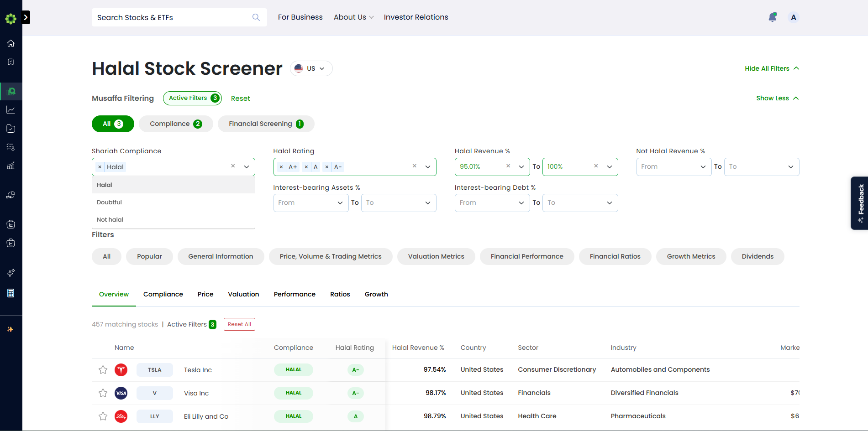Open the Halal Rating dropdown arrow

pyautogui.click(x=428, y=167)
